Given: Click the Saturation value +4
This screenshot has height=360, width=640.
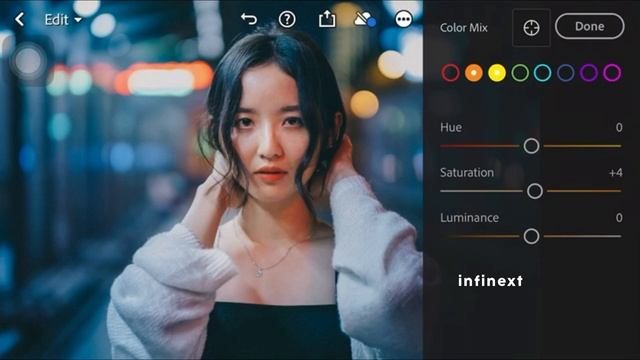Looking at the screenshot, I should [616, 173].
